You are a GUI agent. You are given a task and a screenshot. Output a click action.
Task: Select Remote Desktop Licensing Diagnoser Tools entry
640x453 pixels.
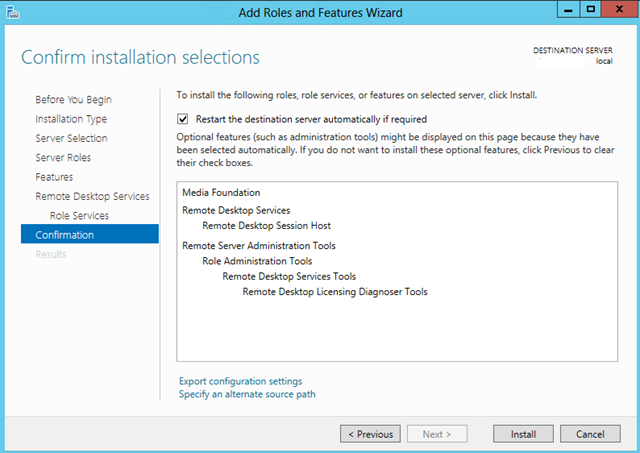(334, 292)
